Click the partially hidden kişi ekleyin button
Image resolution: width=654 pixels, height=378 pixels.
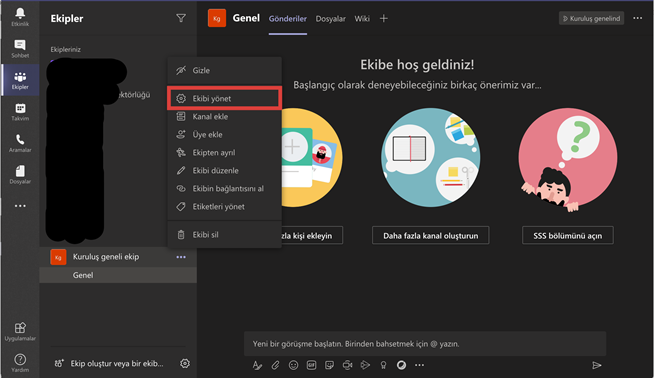(312, 236)
